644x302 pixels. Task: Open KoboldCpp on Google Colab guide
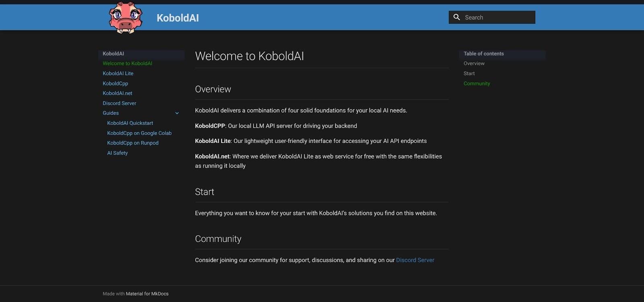click(x=139, y=133)
